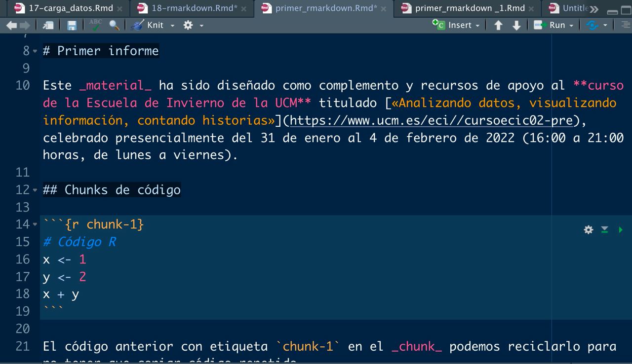Image resolution: width=632 pixels, height=364 pixels.
Task: Click '«Analizando datos, visualizando' link text
Action: click(x=504, y=103)
